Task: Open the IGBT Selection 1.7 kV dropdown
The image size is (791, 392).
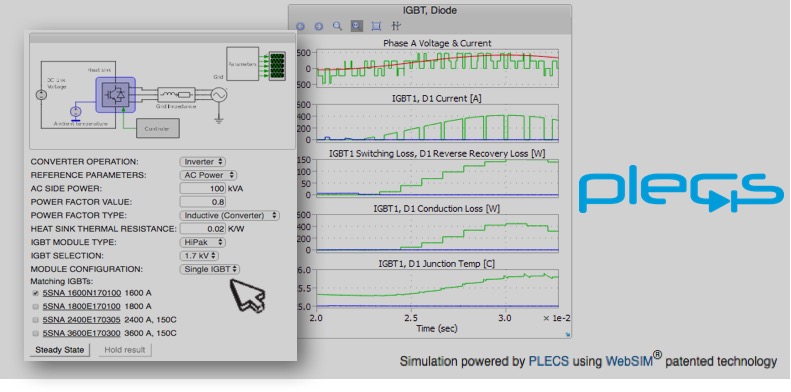Action: click(200, 256)
